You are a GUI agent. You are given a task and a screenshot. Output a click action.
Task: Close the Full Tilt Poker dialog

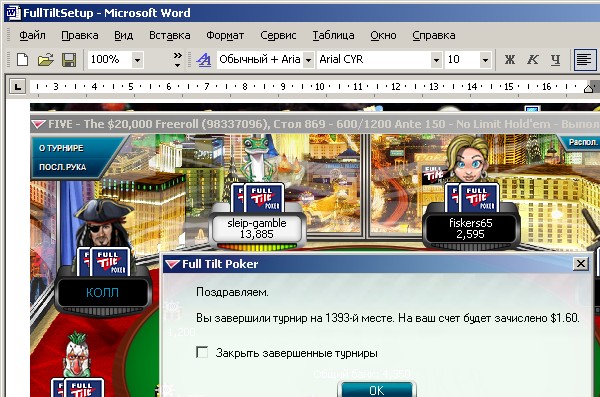[581, 263]
